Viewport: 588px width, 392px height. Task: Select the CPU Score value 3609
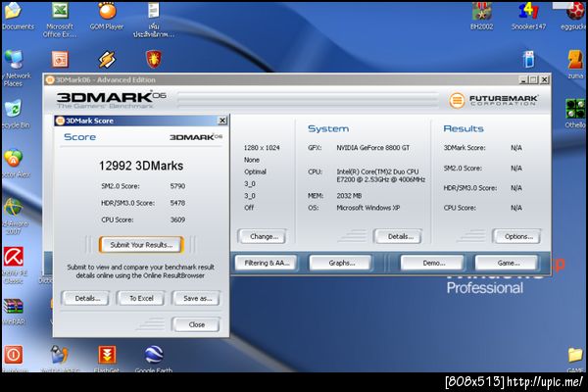[x=177, y=220]
